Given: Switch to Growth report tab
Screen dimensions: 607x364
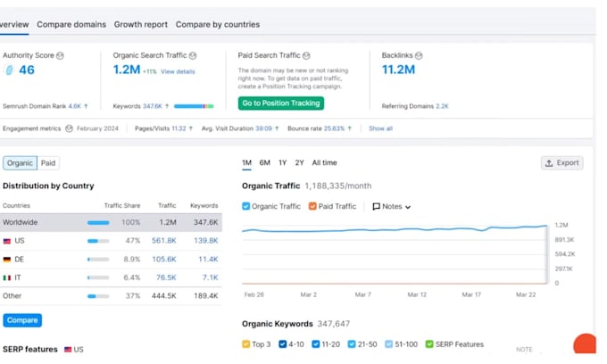Looking at the screenshot, I should tap(140, 24).
